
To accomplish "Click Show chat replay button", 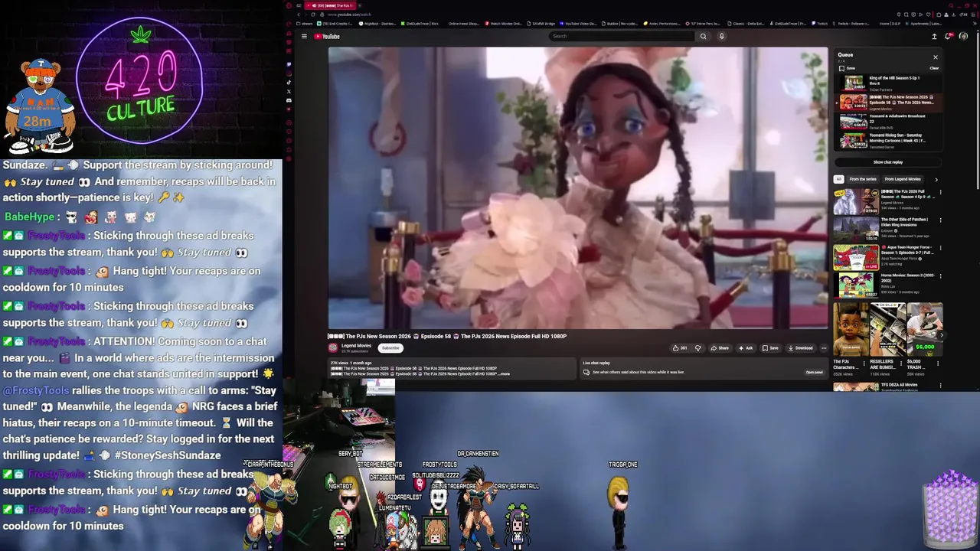I will 887,162.
